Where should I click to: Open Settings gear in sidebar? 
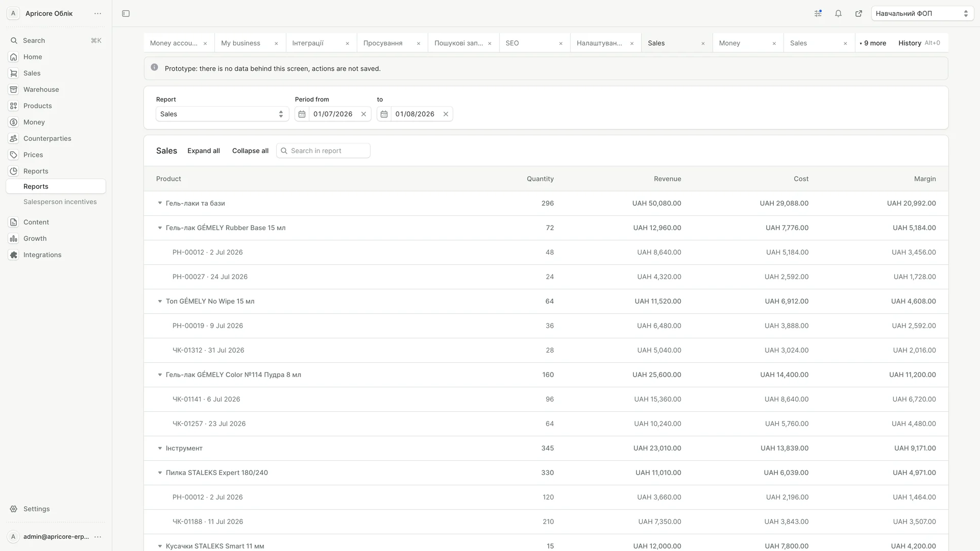tap(14, 509)
